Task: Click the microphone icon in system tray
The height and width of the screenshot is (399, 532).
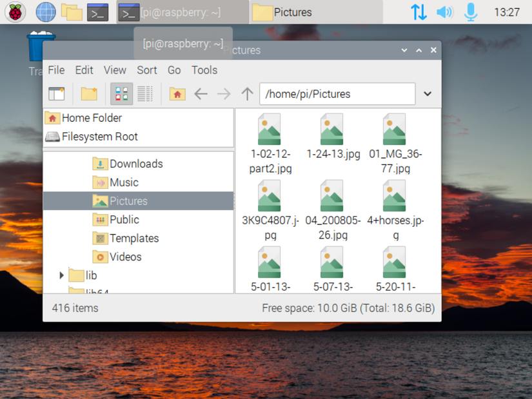Action: tap(471, 12)
